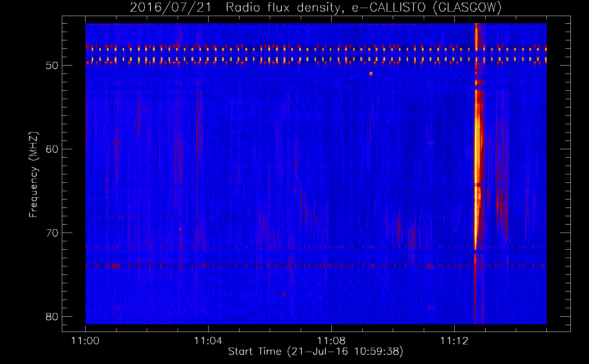Click the 11:12 time tick label
The width and height of the screenshot is (589, 364).
(454, 341)
